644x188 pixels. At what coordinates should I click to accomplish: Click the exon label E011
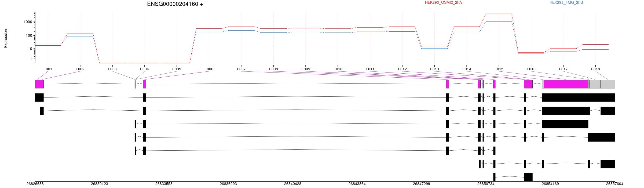pyautogui.click(x=370, y=69)
